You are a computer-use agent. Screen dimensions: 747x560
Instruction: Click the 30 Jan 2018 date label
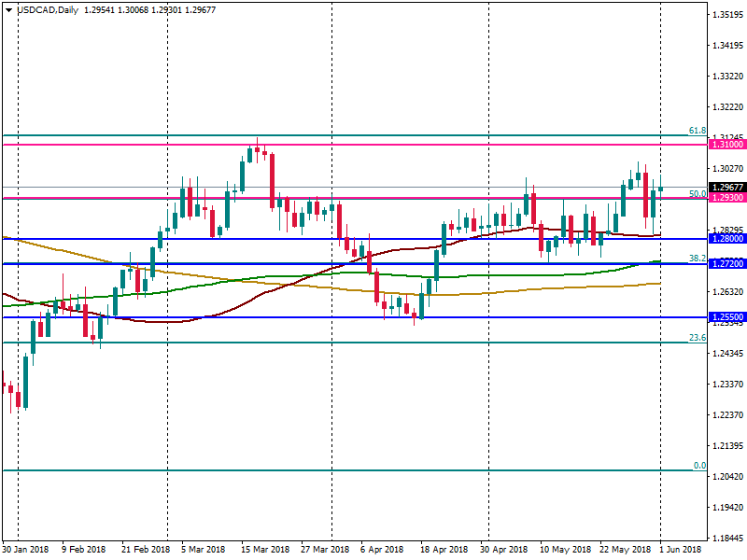(x=25, y=551)
